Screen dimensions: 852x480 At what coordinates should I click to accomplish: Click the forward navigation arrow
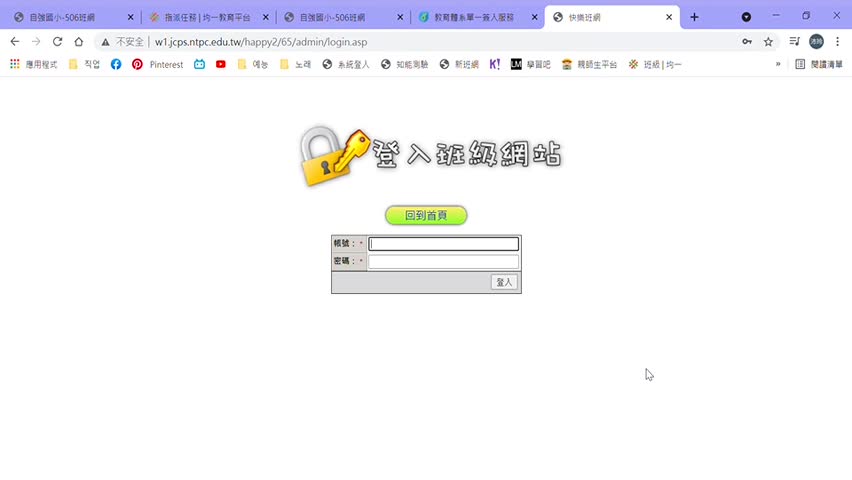[36, 42]
